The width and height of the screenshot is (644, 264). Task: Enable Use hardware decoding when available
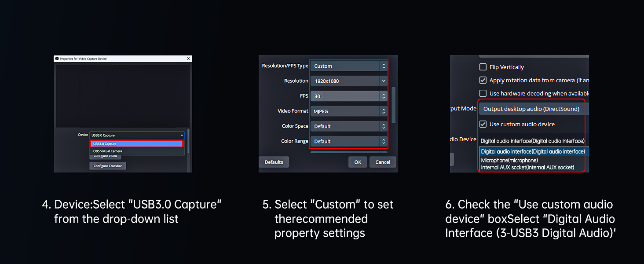click(x=483, y=93)
